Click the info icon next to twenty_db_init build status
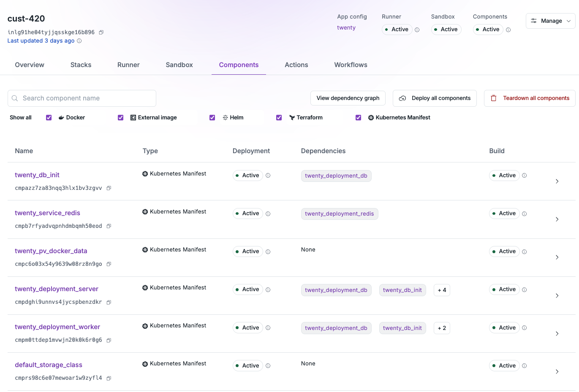The width and height of the screenshot is (579, 392). 524,175
